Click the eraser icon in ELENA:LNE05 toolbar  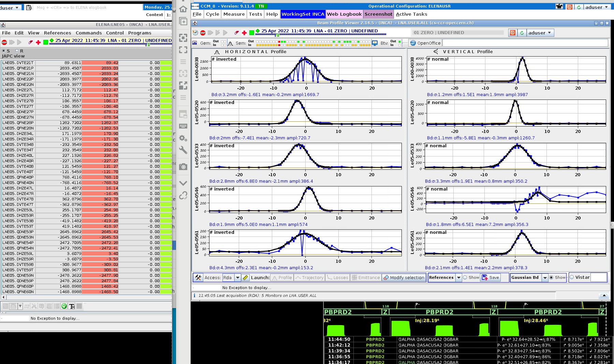31,42
